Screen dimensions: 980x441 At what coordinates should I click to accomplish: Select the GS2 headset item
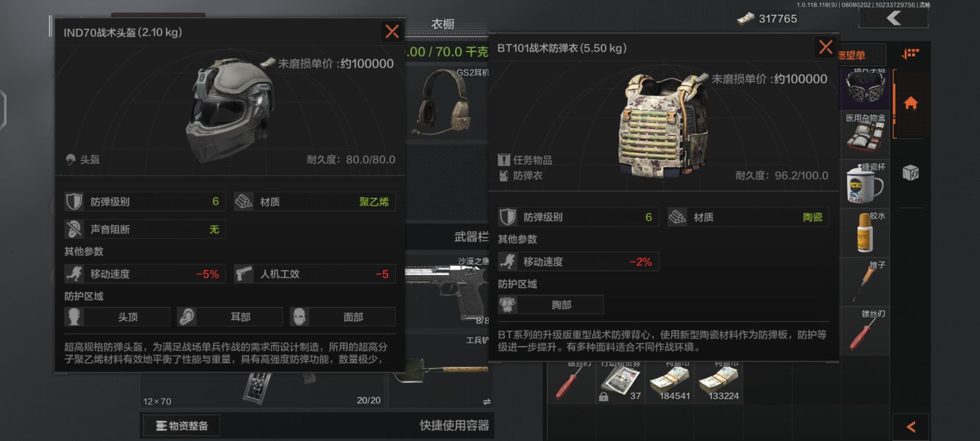point(447,103)
